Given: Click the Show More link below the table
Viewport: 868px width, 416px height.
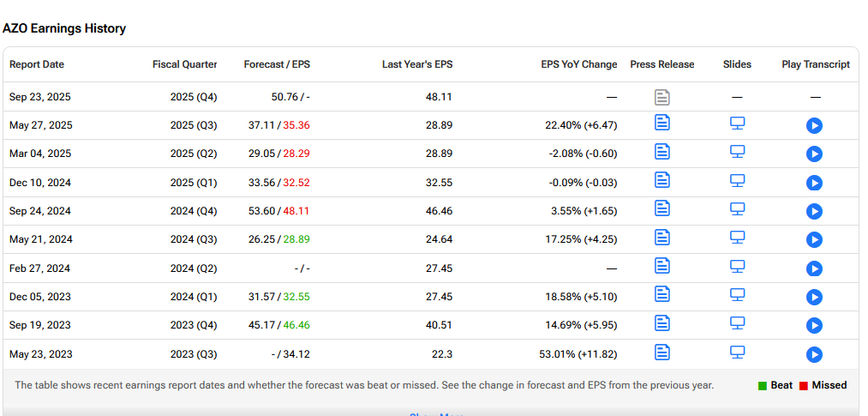Looking at the screenshot, I should tap(436, 414).
